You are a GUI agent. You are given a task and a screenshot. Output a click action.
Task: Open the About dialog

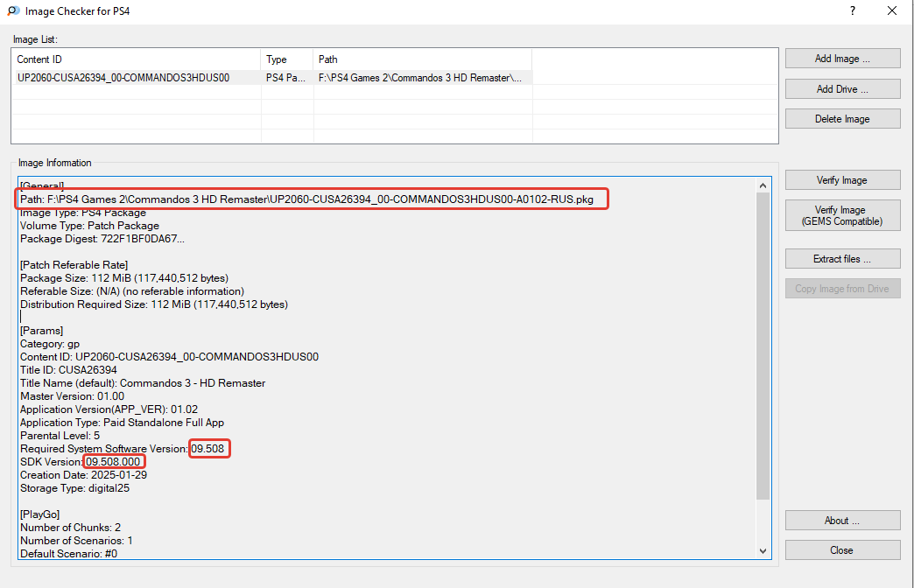click(x=842, y=521)
